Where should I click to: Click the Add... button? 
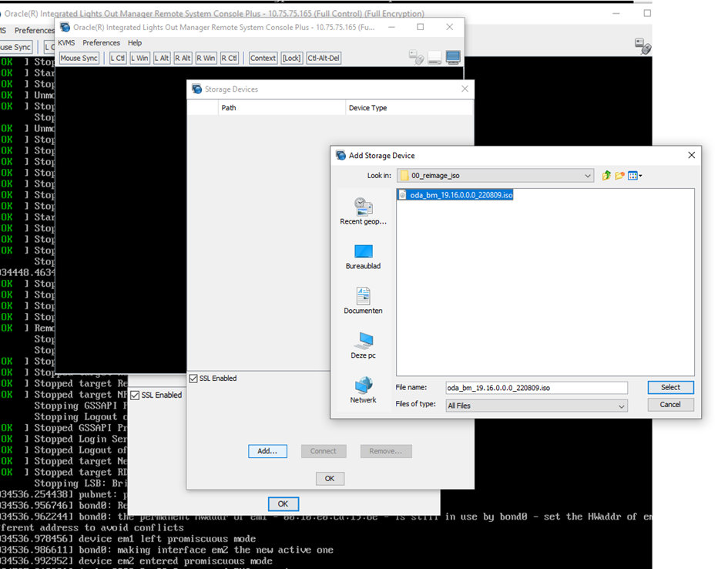click(267, 451)
